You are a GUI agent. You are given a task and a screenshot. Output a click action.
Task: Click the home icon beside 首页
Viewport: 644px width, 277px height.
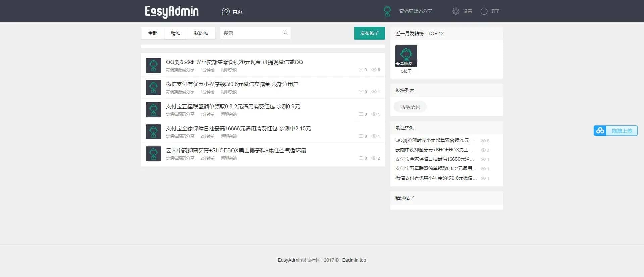point(226,11)
